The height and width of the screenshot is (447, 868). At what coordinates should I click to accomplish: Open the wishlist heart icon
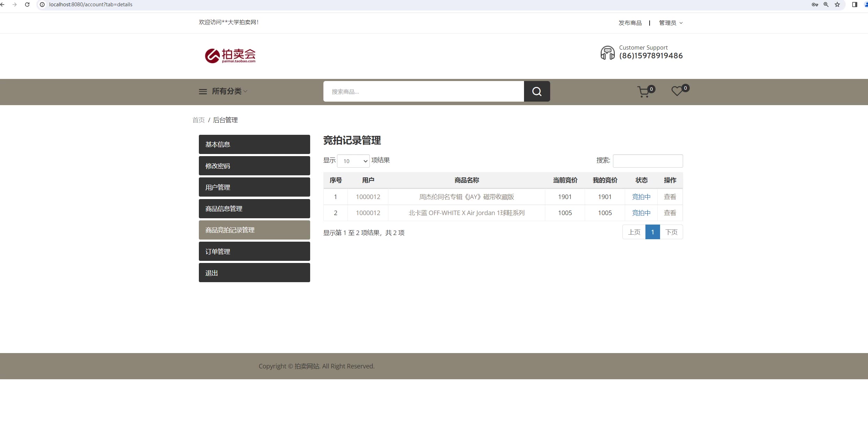point(677,91)
